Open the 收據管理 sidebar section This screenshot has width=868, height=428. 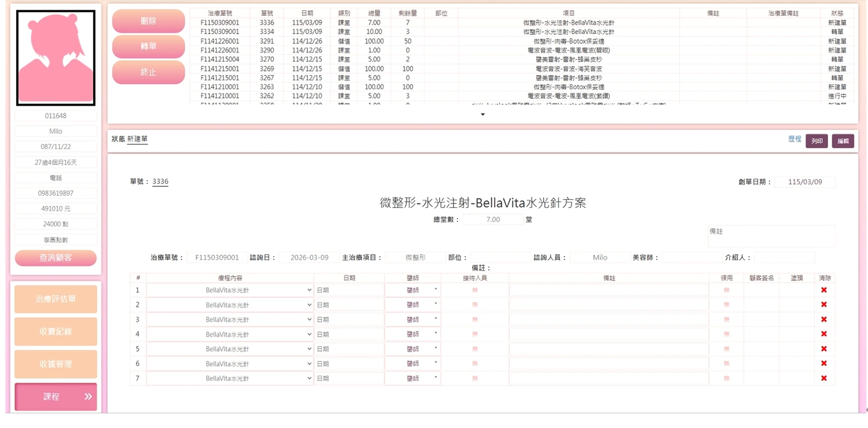[x=56, y=364]
